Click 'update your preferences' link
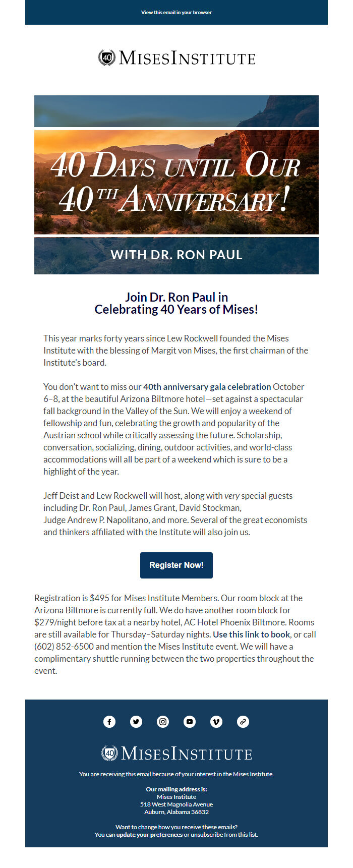This screenshot has height=868, width=353. click(x=149, y=835)
